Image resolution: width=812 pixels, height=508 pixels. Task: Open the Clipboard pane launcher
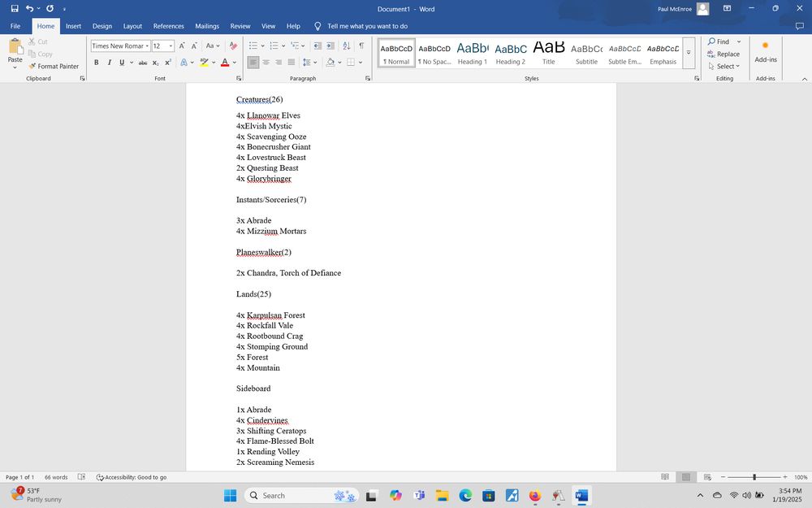82,79
